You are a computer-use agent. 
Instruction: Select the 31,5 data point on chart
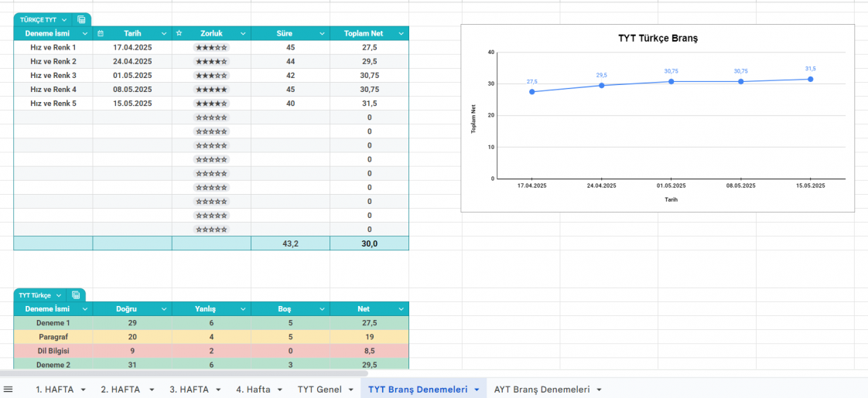[810, 79]
